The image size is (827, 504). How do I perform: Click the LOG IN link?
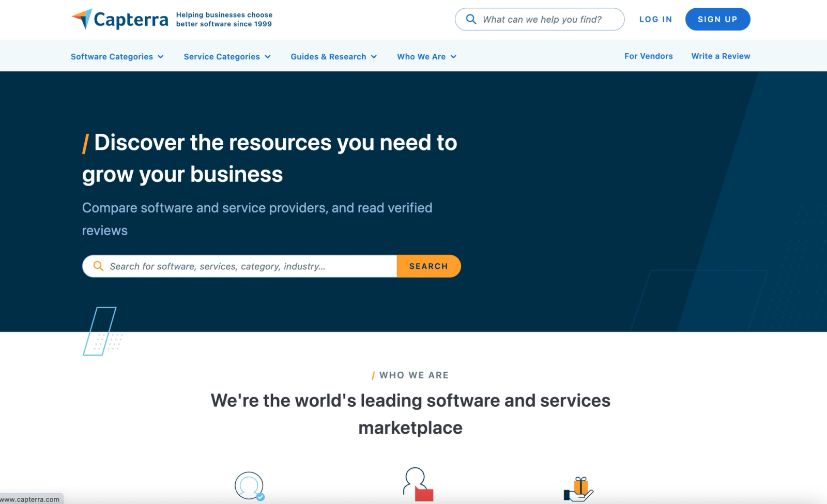(x=655, y=19)
